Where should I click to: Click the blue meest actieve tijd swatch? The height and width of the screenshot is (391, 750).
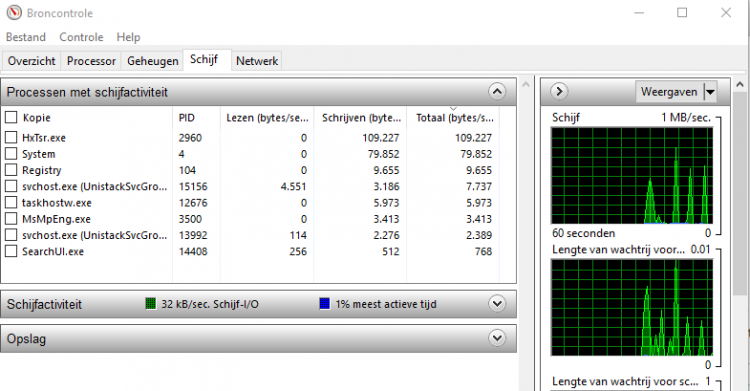[x=325, y=303]
